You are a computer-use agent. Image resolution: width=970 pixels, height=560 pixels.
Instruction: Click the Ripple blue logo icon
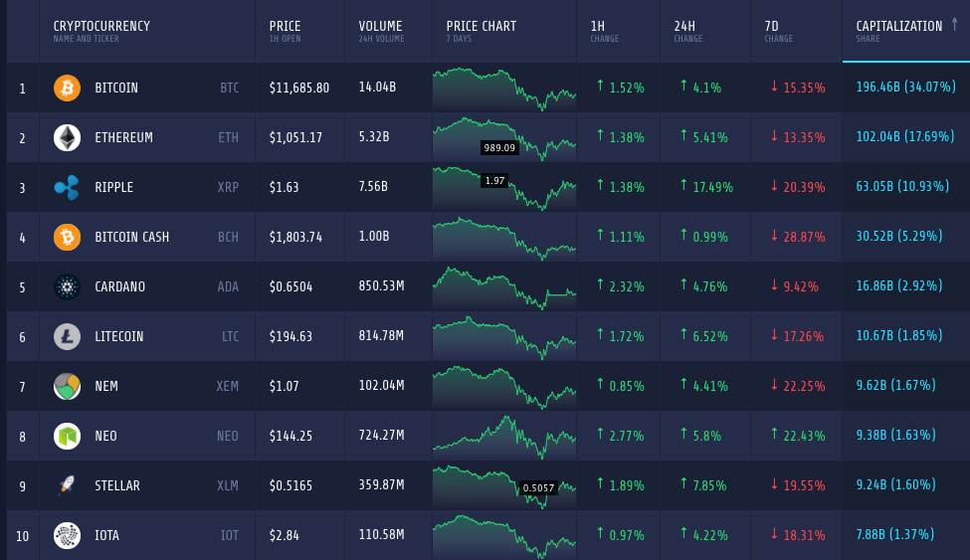[x=67, y=187]
